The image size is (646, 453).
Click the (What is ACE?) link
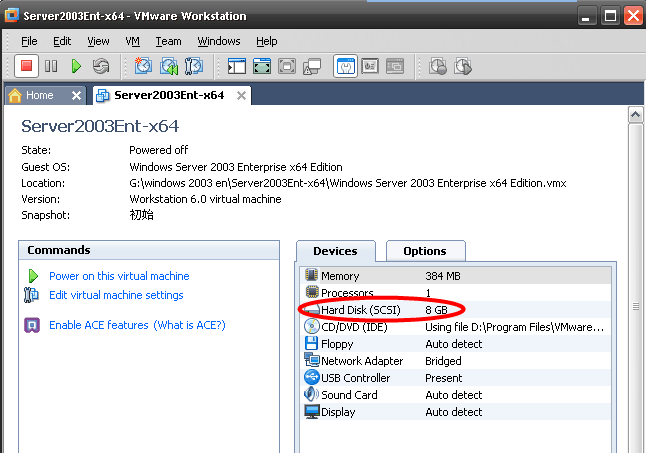pos(190,325)
